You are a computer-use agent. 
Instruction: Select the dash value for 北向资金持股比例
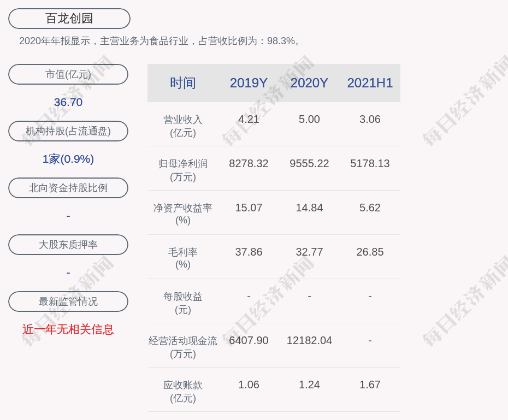coord(68,216)
